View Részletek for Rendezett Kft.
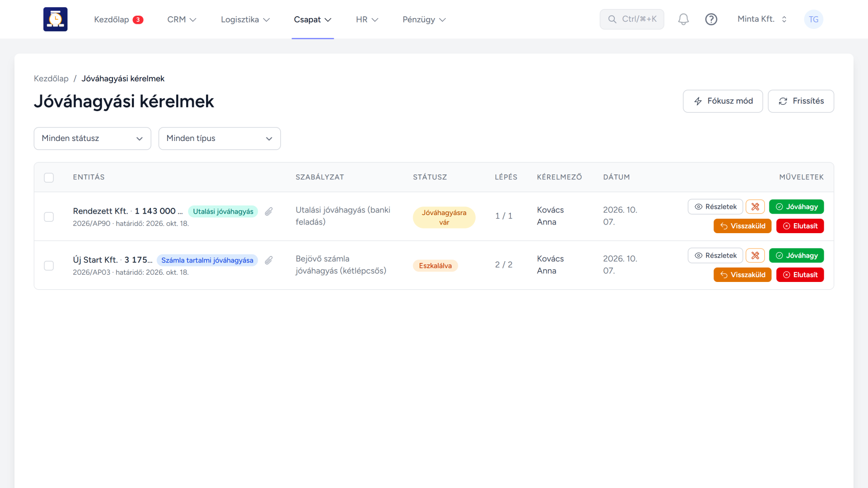 click(x=715, y=206)
